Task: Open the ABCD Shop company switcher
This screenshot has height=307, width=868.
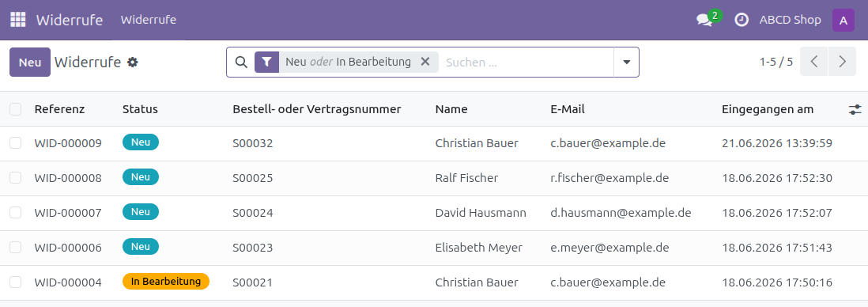Action: 790,20
